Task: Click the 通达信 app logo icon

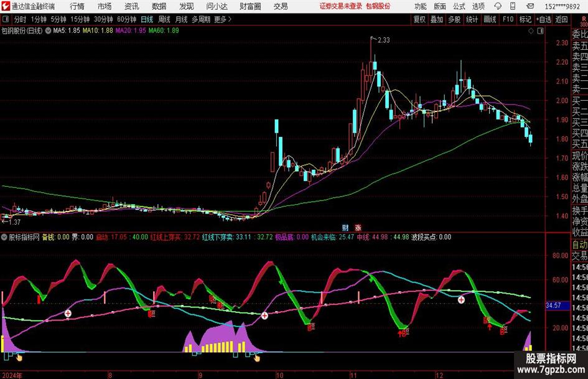Action: [6, 6]
